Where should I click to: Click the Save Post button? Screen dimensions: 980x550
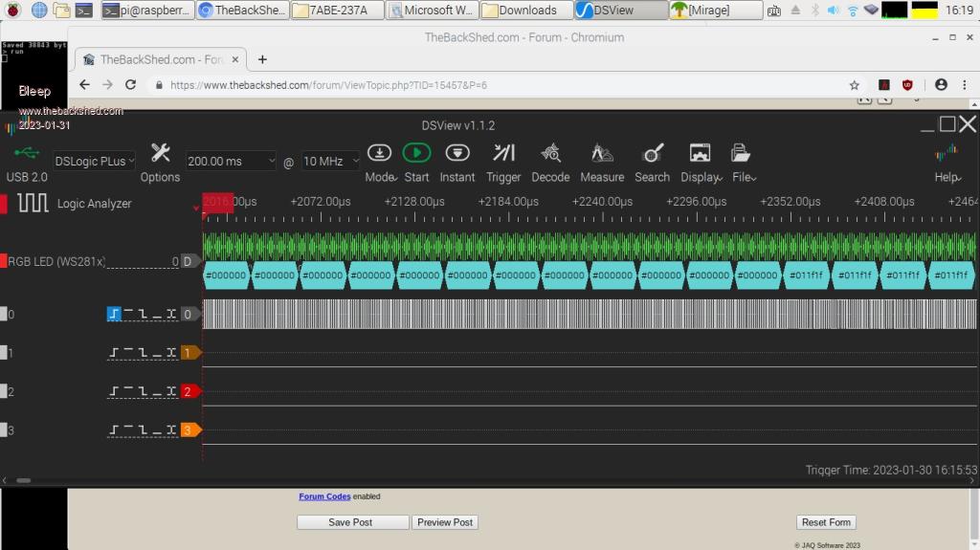coord(350,522)
